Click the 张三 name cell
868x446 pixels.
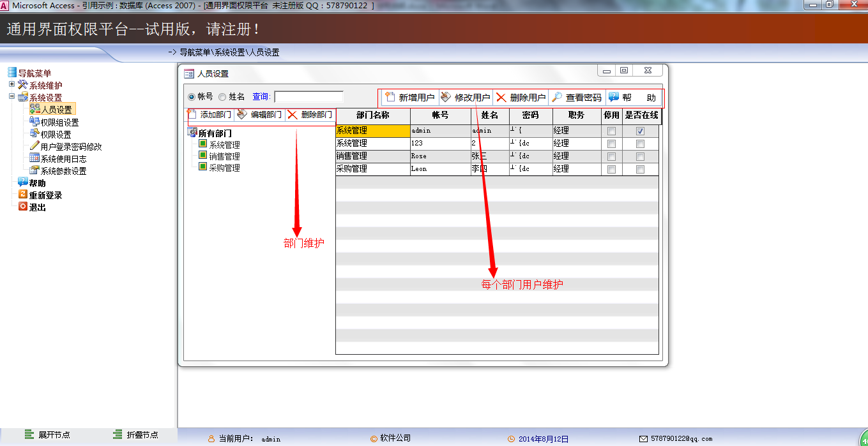pyautogui.click(x=490, y=156)
